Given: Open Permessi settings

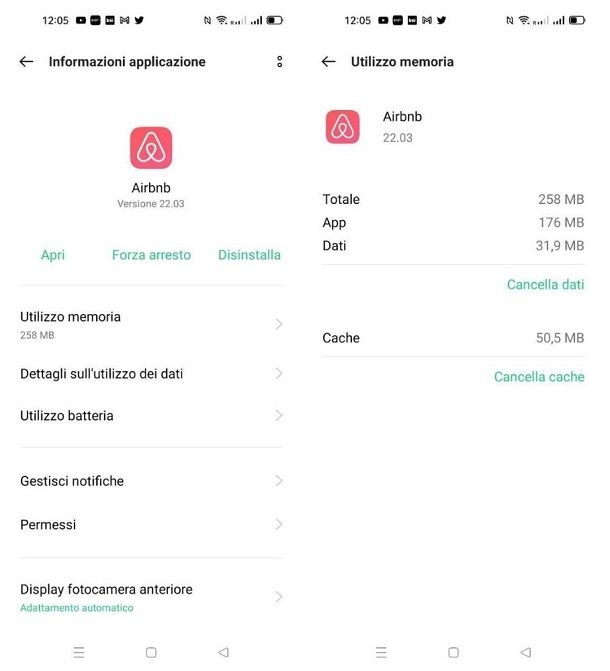Looking at the screenshot, I should [x=151, y=525].
